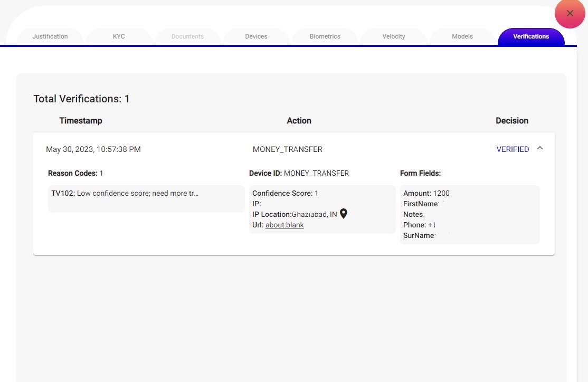Go to the Devices tab
Screen dimensions: 588x382
pos(256,37)
